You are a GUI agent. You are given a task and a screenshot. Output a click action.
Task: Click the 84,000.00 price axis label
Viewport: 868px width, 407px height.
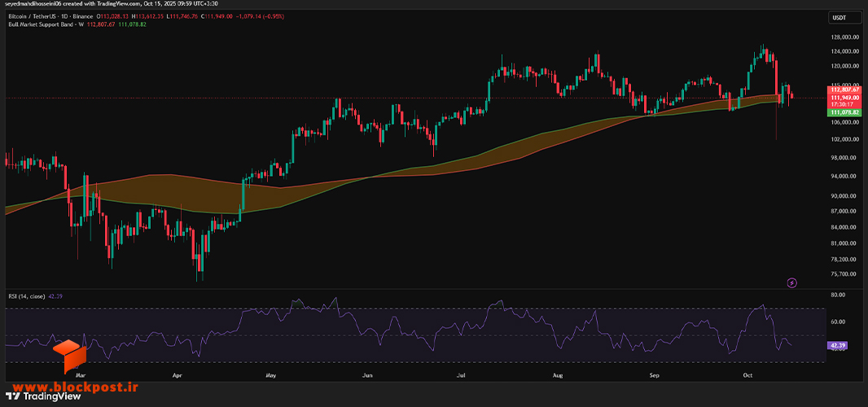[x=843, y=228]
